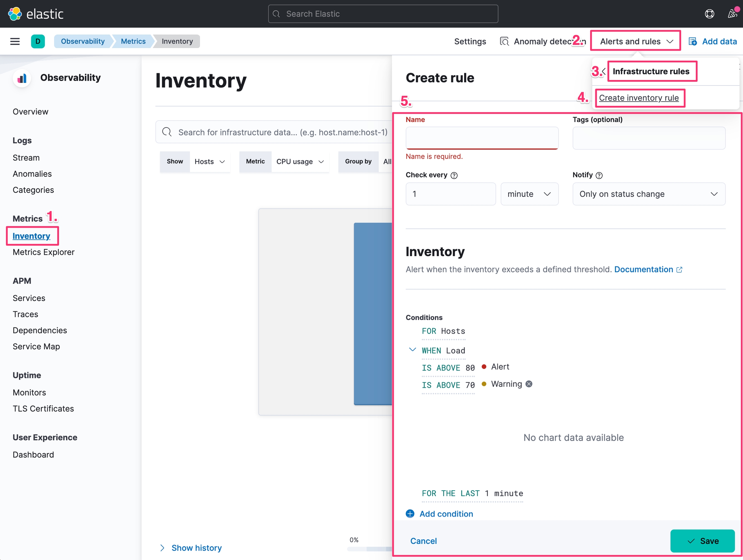Click the Add condition plus icon

(x=410, y=514)
